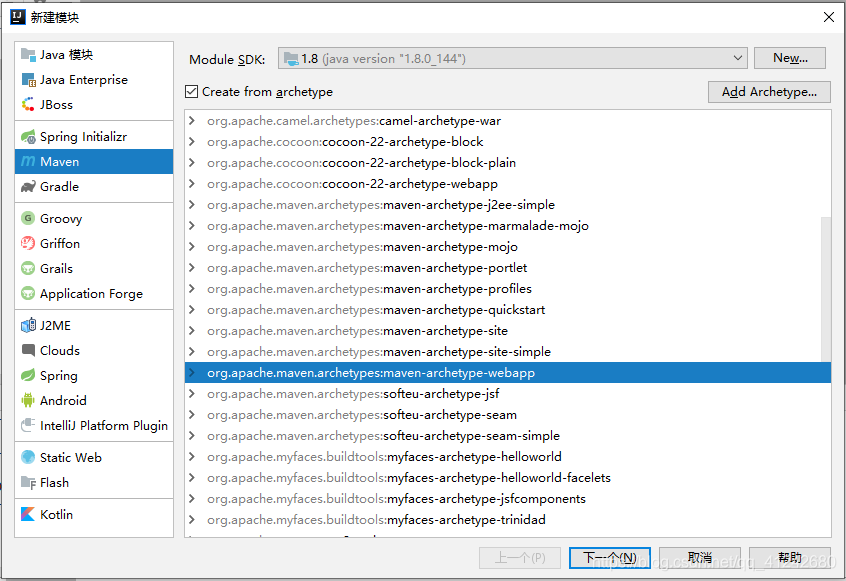
Task: Expand myfaces-archetype-trinidad row
Action: pos(192,520)
